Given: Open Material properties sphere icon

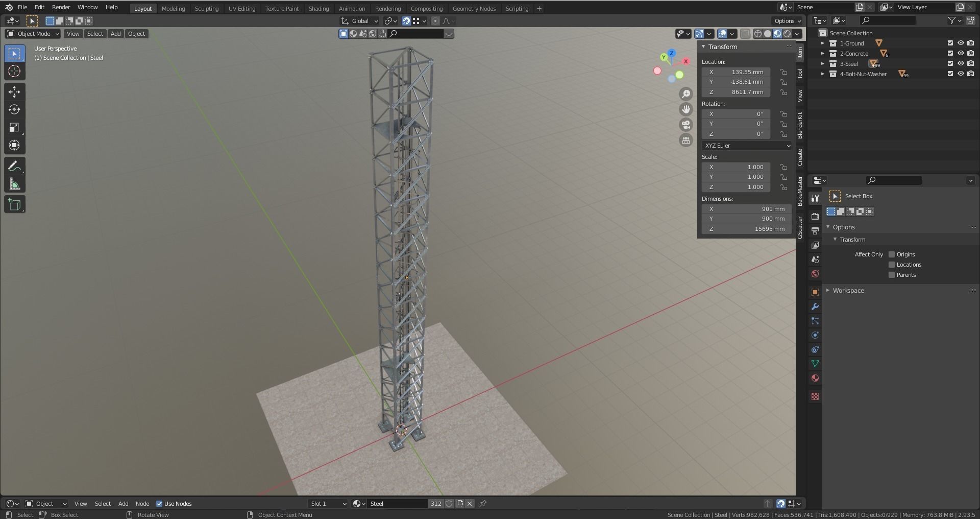Looking at the screenshot, I should click(x=815, y=378).
